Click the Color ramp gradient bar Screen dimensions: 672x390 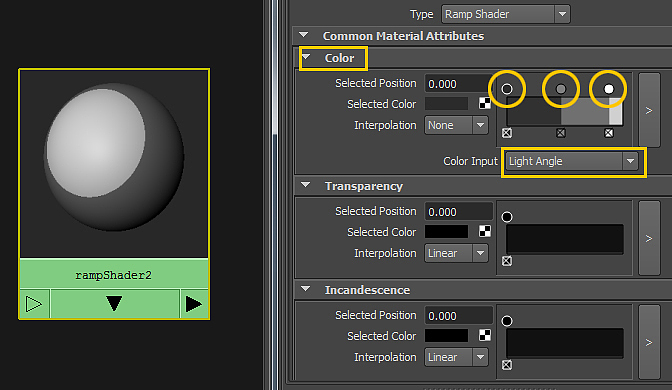[x=565, y=111]
